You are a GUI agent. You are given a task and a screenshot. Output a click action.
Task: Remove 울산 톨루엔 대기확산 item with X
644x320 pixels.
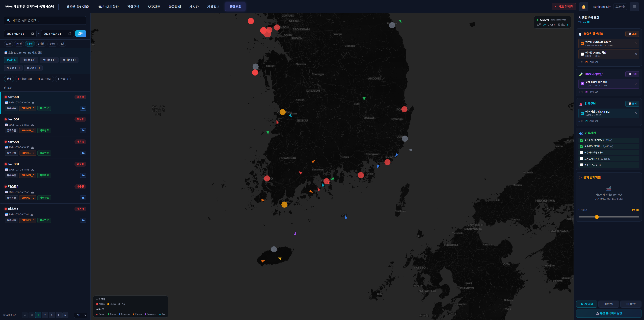(636, 84)
